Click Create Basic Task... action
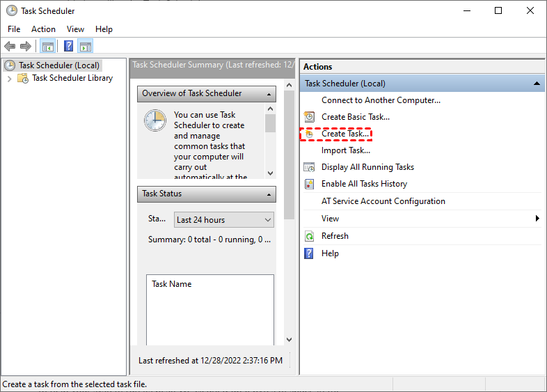 (x=356, y=117)
